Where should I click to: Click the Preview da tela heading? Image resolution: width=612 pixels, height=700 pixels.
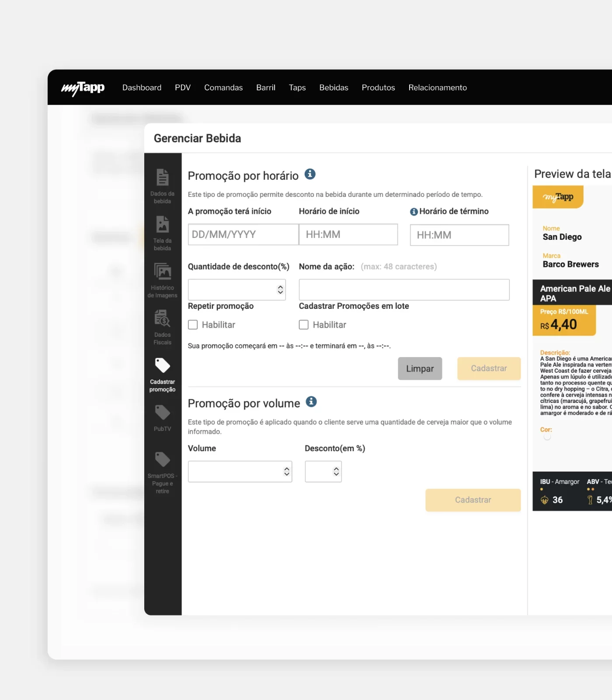[573, 174]
